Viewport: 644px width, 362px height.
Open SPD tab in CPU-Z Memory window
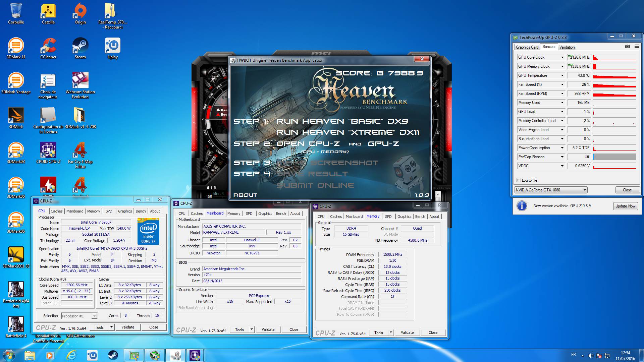click(x=388, y=217)
